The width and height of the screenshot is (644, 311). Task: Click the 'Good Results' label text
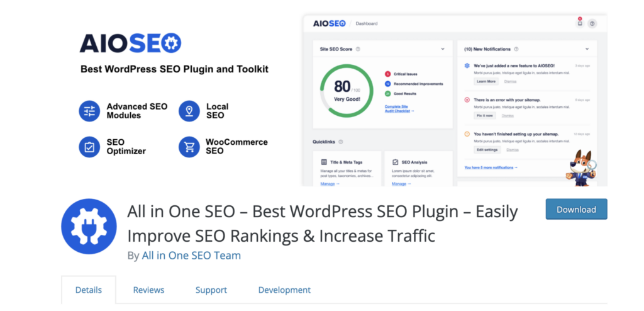point(404,94)
